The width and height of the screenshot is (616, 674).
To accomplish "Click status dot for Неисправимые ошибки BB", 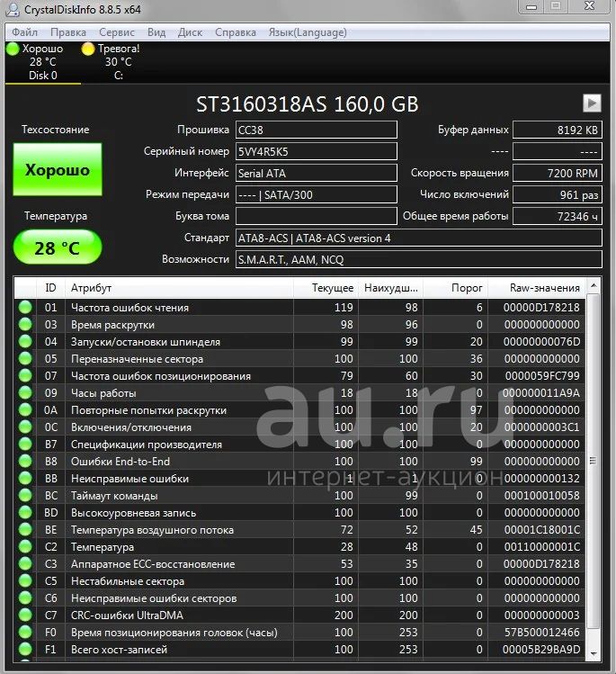I will tap(25, 478).
